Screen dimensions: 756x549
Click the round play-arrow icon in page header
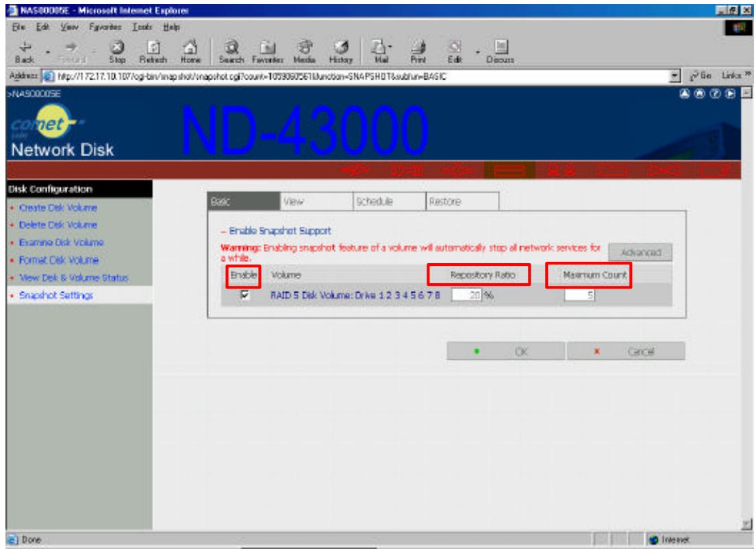tap(731, 94)
